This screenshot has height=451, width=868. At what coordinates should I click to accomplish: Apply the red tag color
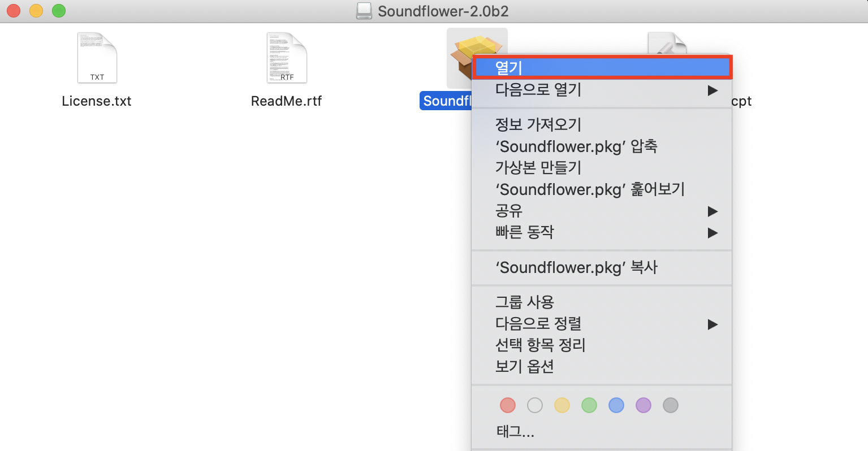pos(508,405)
